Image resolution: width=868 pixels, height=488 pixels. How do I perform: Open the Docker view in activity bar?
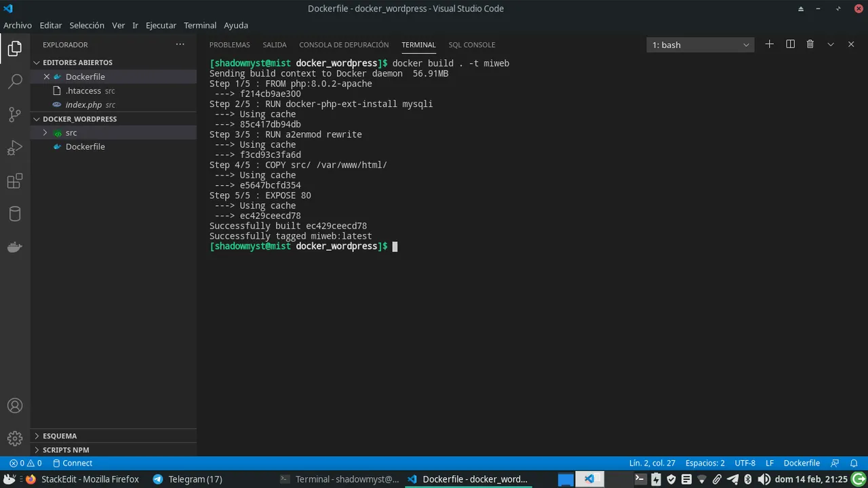click(x=15, y=247)
